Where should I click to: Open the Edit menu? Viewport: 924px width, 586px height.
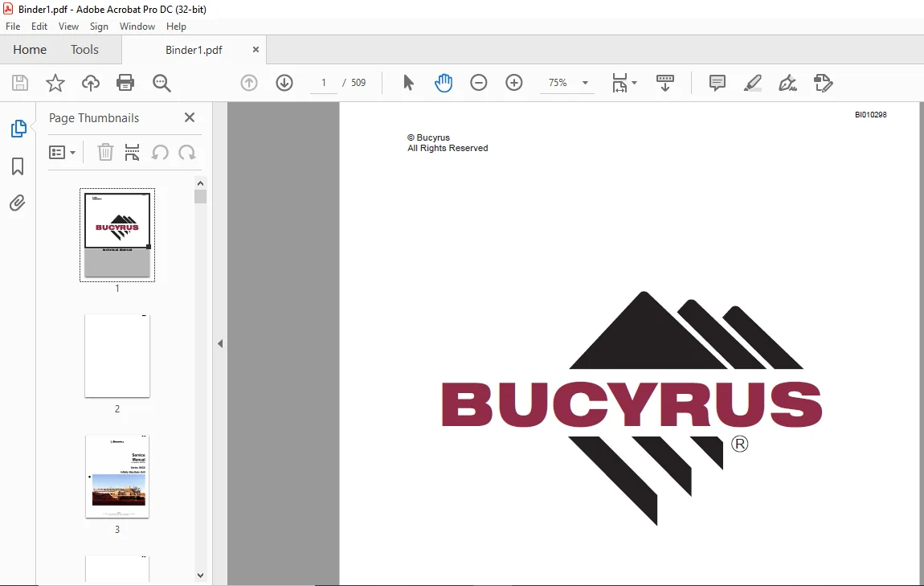pyautogui.click(x=39, y=27)
